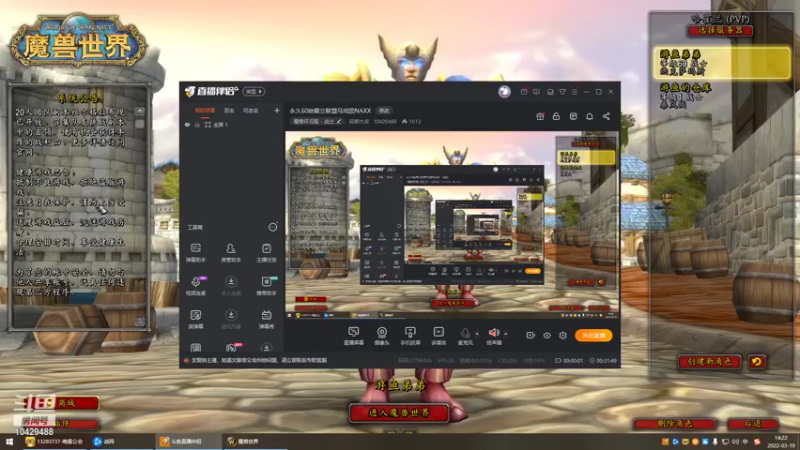Click the add scene plus icon
The height and width of the screenshot is (450, 800).
pos(277,110)
